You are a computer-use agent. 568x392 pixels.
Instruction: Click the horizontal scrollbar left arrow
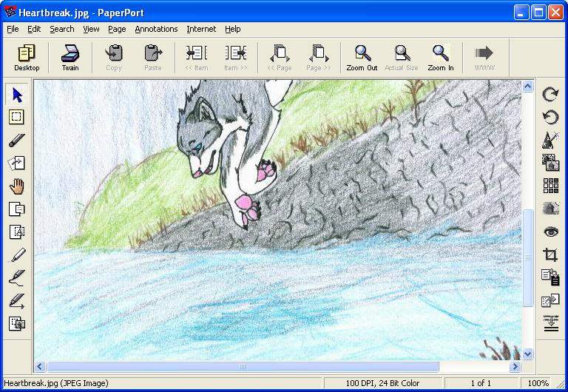click(40, 367)
